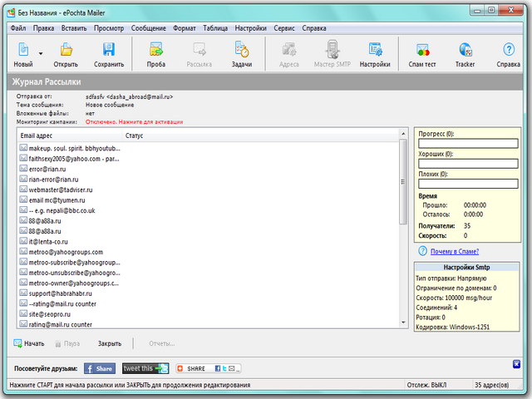Open the Просмотр menu
The height and width of the screenshot is (399, 532).
point(109,28)
